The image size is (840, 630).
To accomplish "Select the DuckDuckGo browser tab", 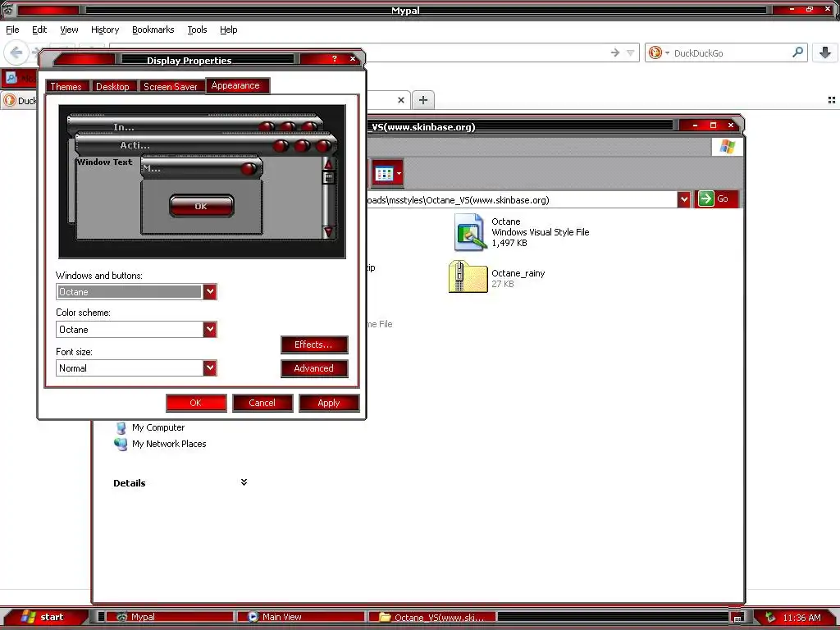I will 20,100.
